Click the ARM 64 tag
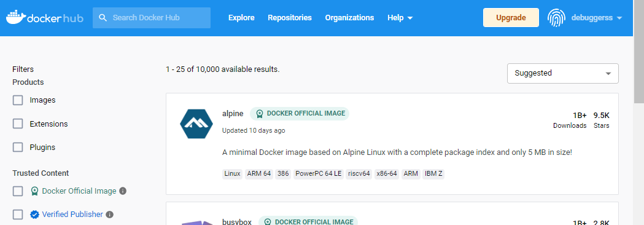Viewport: 644px width, 225px height. (259, 173)
